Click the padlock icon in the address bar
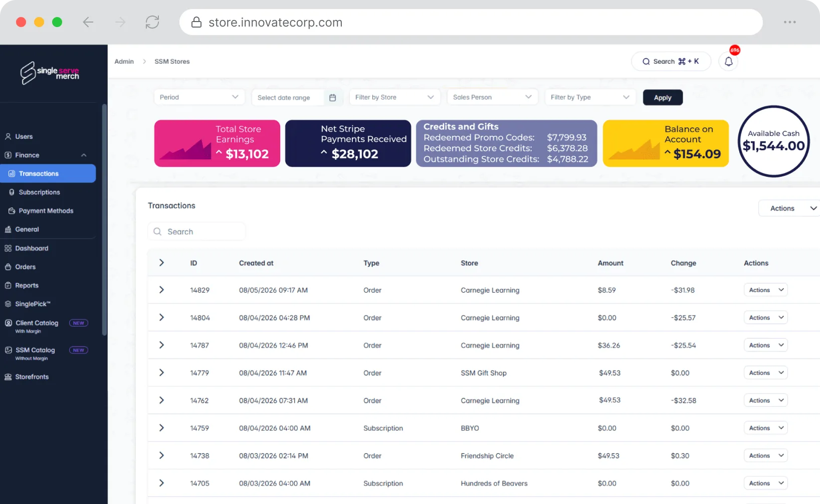The height and width of the screenshot is (504, 820). point(196,22)
